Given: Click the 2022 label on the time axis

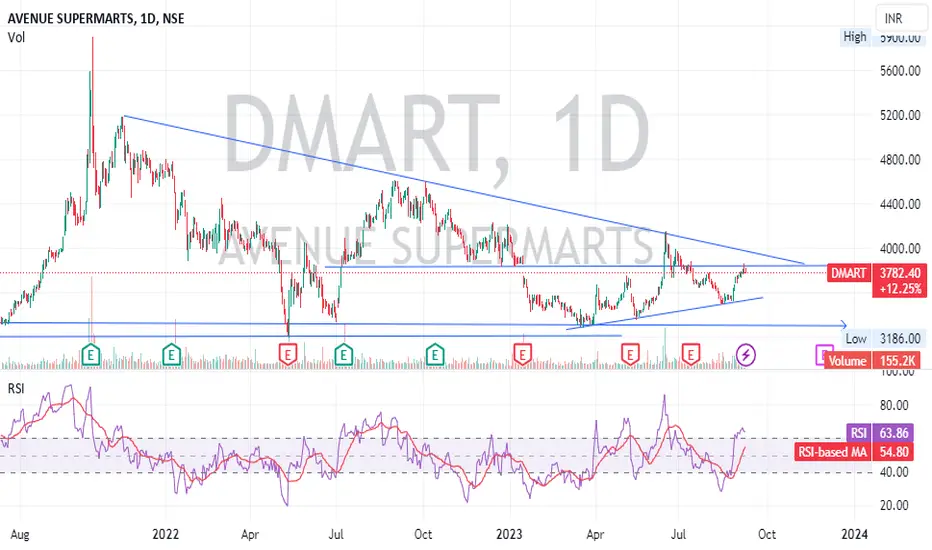Looking at the screenshot, I should tap(165, 535).
